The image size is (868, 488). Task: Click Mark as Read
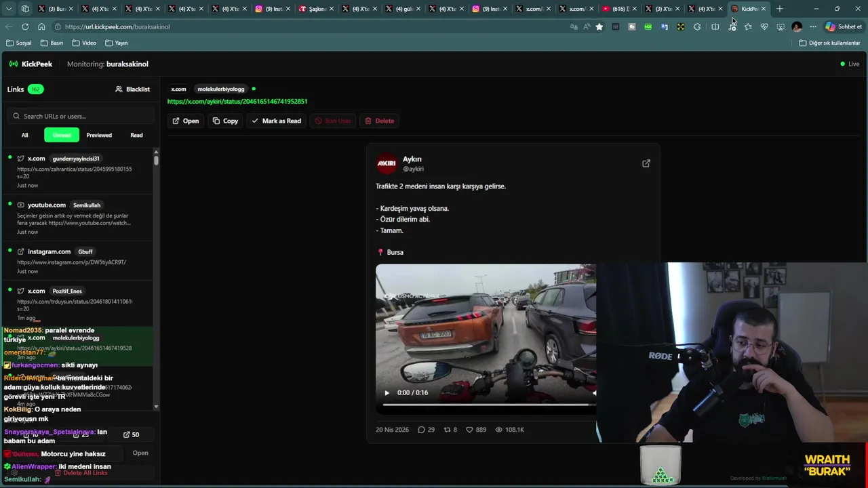click(276, 121)
